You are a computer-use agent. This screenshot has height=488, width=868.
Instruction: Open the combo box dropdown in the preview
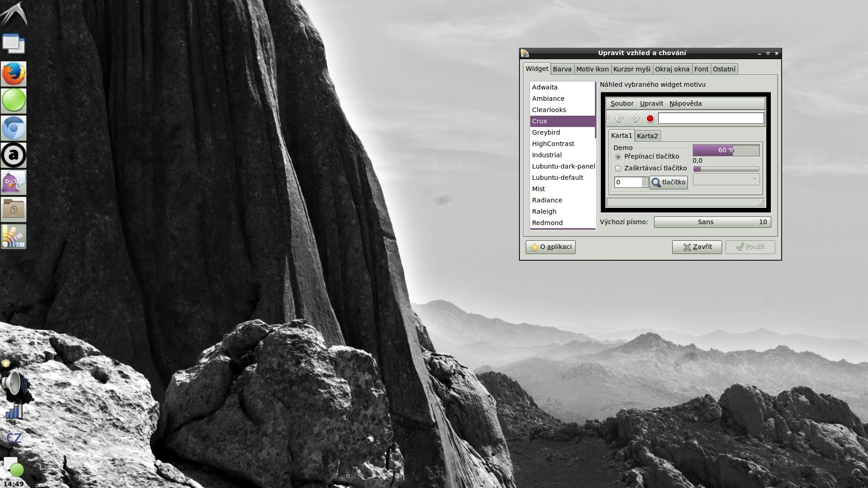point(754,179)
